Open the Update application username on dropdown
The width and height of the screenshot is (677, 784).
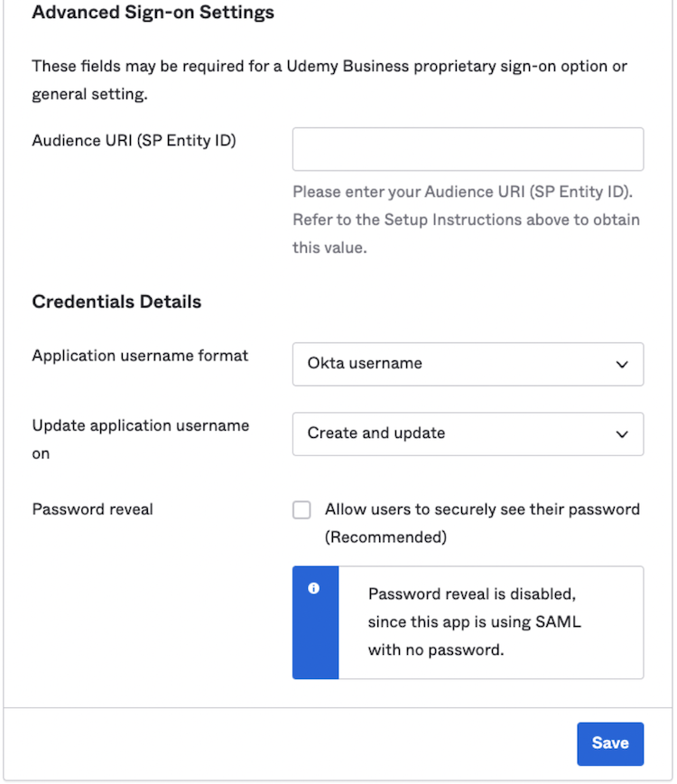[x=467, y=434]
